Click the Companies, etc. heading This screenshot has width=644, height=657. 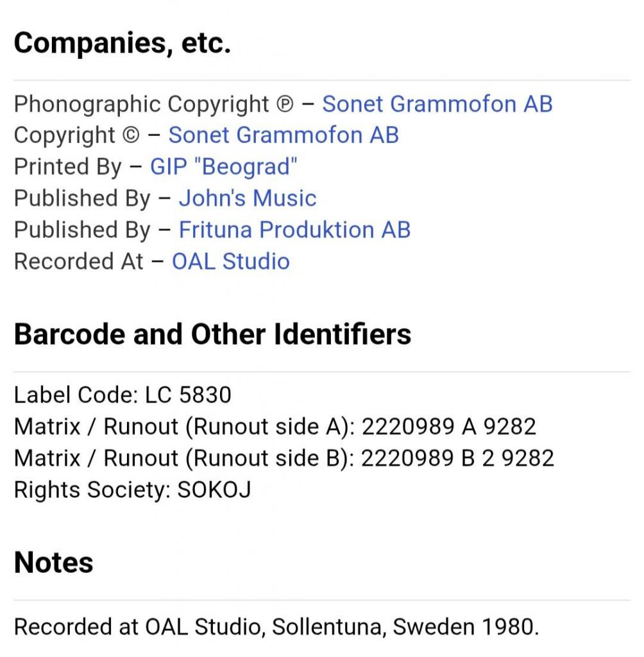[122, 43]
